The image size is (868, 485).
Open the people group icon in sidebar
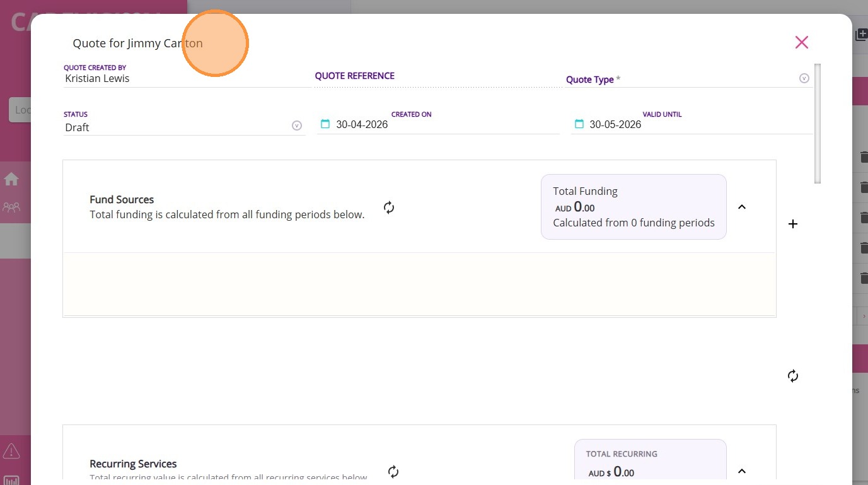coord(11,207)
